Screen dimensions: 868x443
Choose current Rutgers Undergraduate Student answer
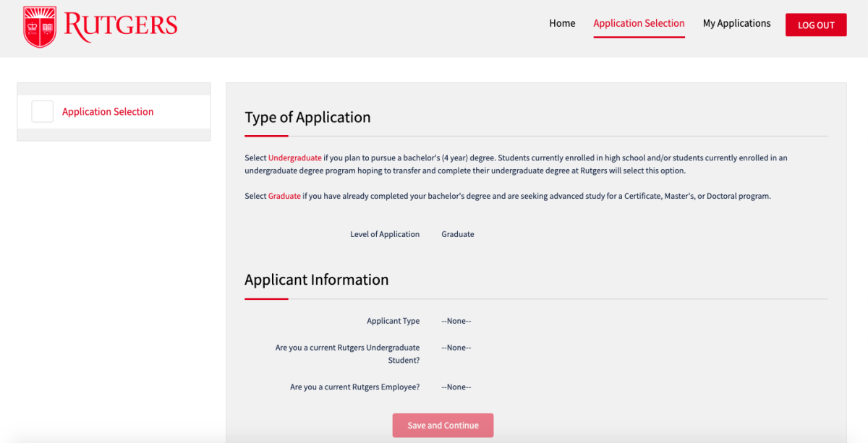(456, 348)
